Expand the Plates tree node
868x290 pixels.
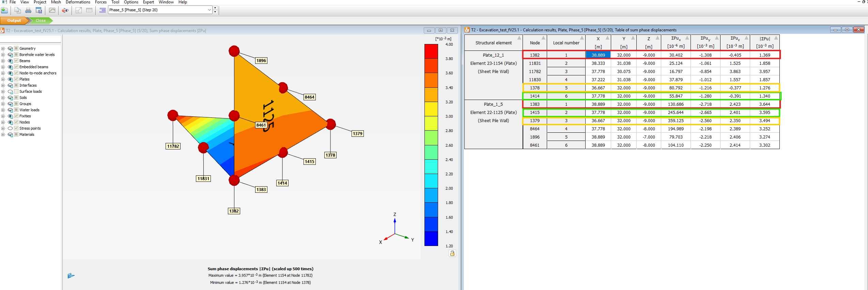[3, 79]
